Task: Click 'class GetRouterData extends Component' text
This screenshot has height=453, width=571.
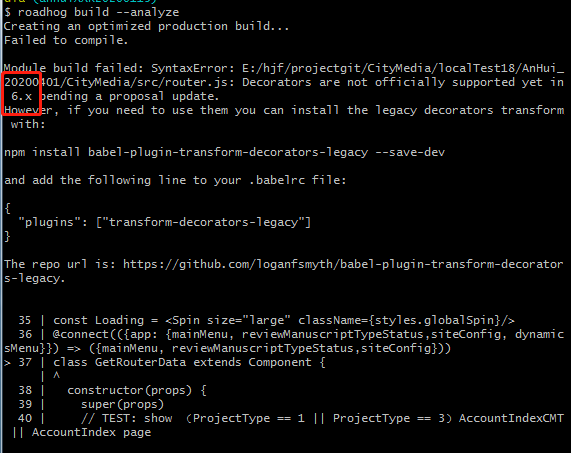Action: [182, 362]
